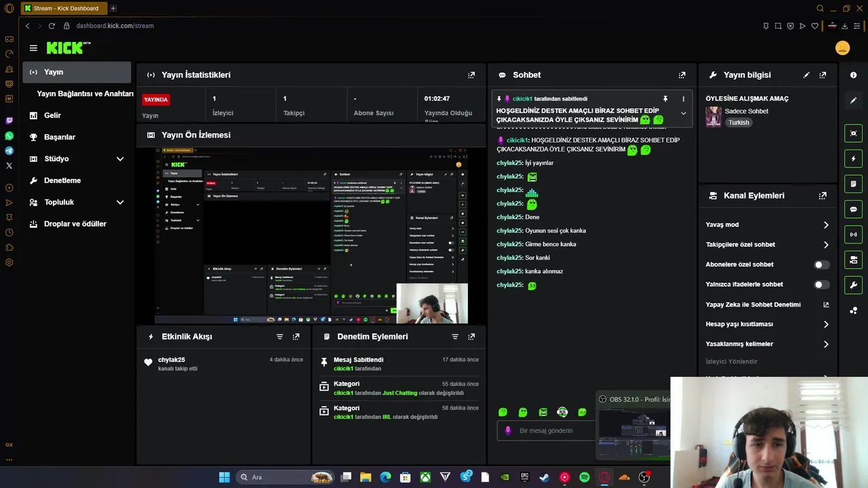Click the headphone-wearing emote in emote bar
The width and height of the screenshot is (868, 488).
562,412
